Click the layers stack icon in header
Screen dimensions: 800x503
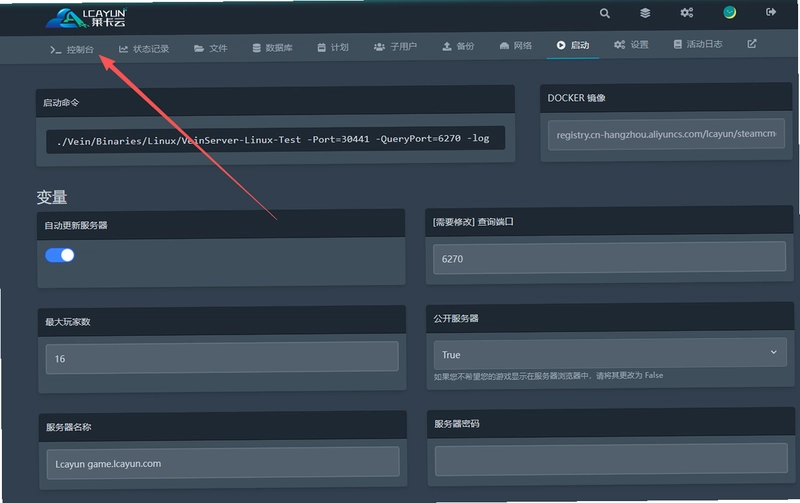coord(645,13)
